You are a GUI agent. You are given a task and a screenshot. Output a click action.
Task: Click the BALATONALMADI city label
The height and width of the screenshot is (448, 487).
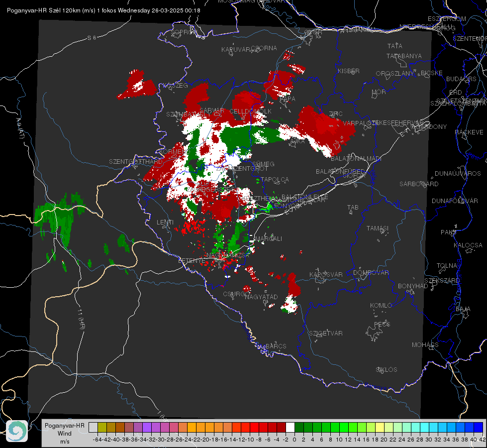(x=356, y=159)
